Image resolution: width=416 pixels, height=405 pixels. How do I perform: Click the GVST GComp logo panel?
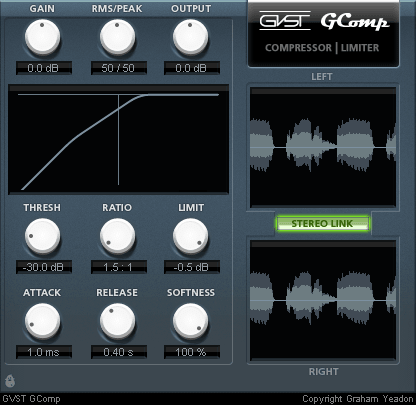point(323,34)
